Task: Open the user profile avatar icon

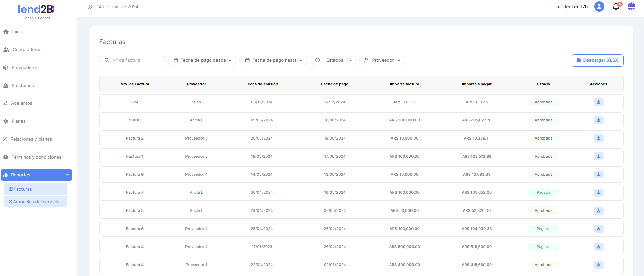Action: (599, 6)
